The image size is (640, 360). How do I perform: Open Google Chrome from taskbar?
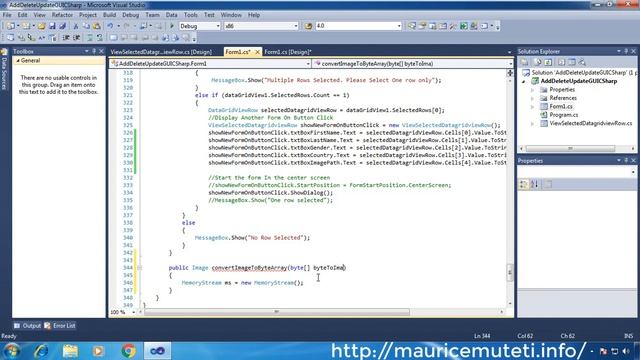(x=129, y=351)
